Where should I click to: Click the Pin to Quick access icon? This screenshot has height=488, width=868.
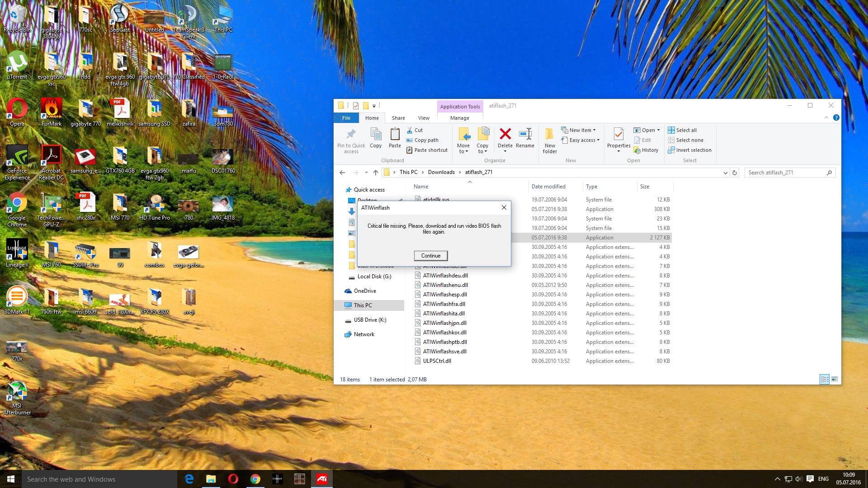351,134
